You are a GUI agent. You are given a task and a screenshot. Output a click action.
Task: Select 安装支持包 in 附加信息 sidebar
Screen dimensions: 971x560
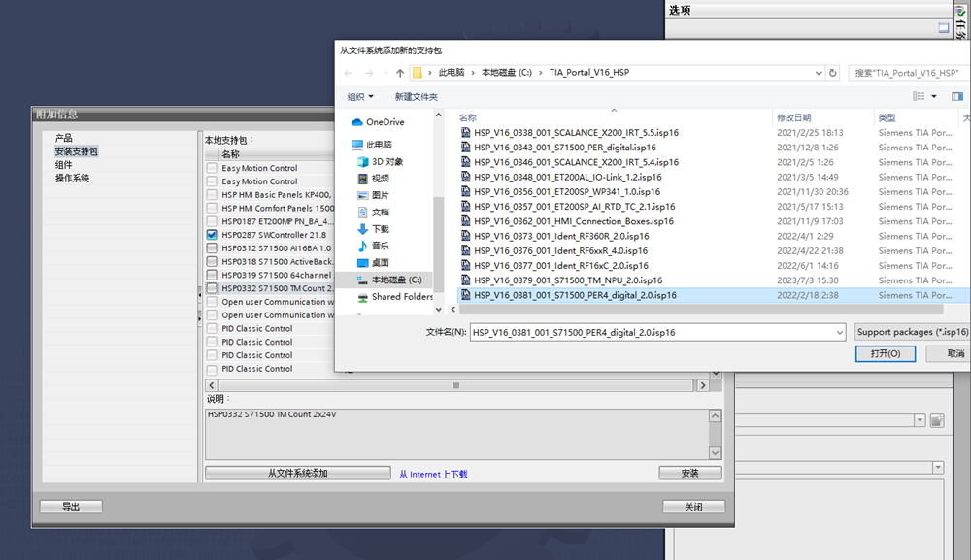click(x=76, y=151)
